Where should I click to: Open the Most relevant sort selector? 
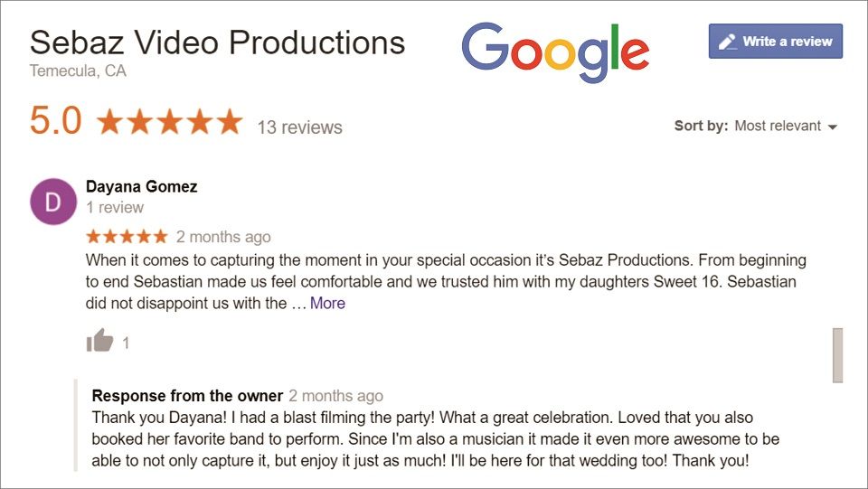[778, 126]
